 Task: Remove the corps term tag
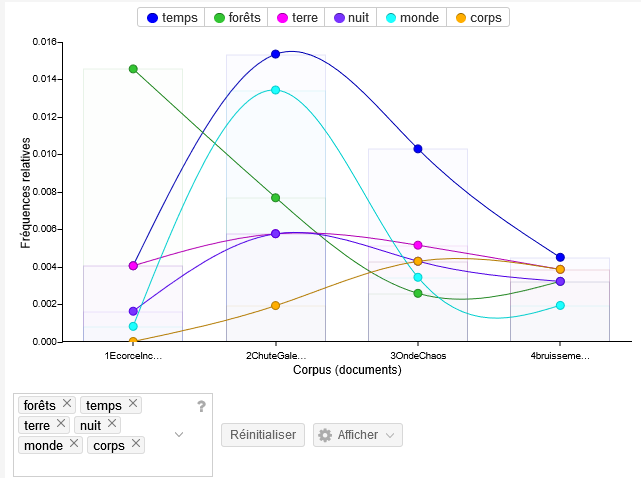pos(137,444)
